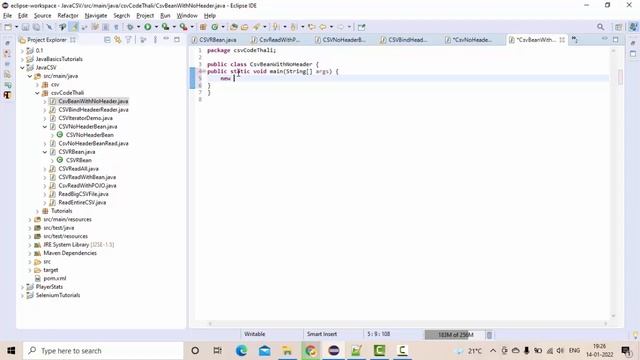Toggle the highlighted Mark Occurrences toolbar button
This screenshot has height=360, width=640.
coord(74,27)
